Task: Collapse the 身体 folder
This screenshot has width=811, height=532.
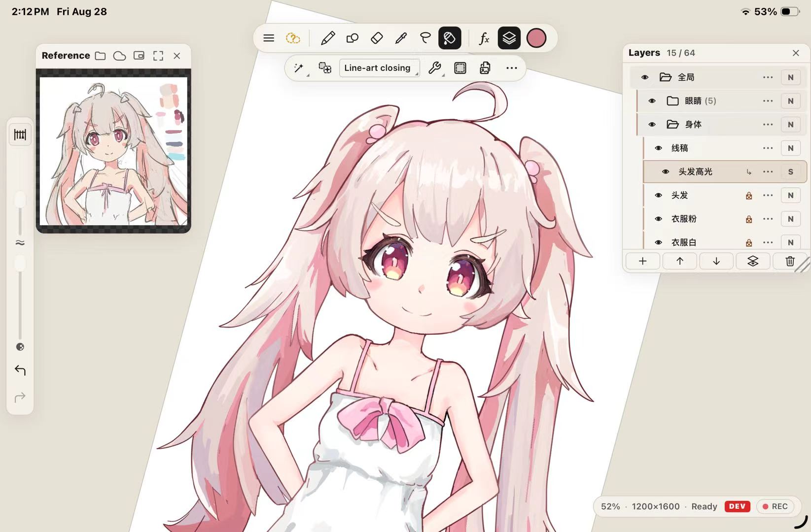Action: point(672,125)
